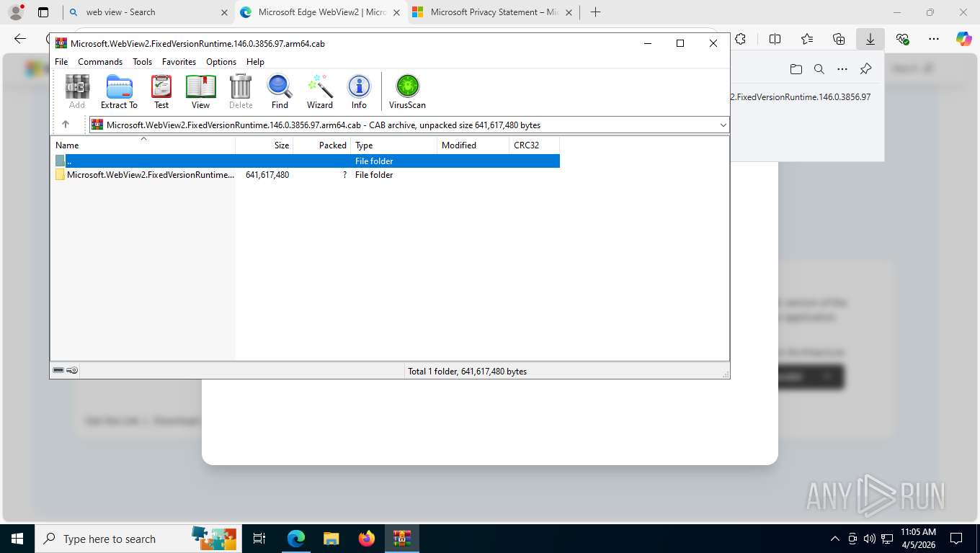This screenshot has width=980, height=553.
Task: Click the drive icon in status bar
Action: [58, 370]
